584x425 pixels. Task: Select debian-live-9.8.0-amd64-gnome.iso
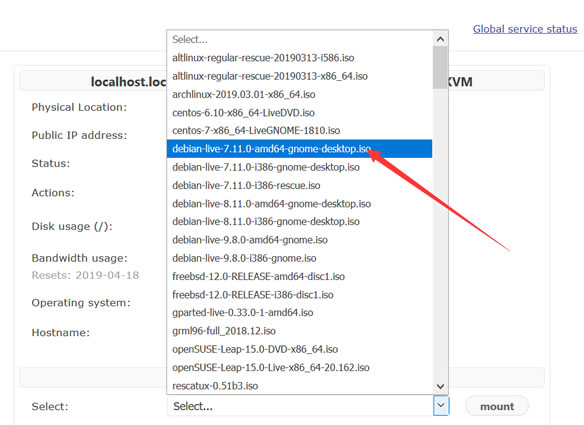click(299, 240)
